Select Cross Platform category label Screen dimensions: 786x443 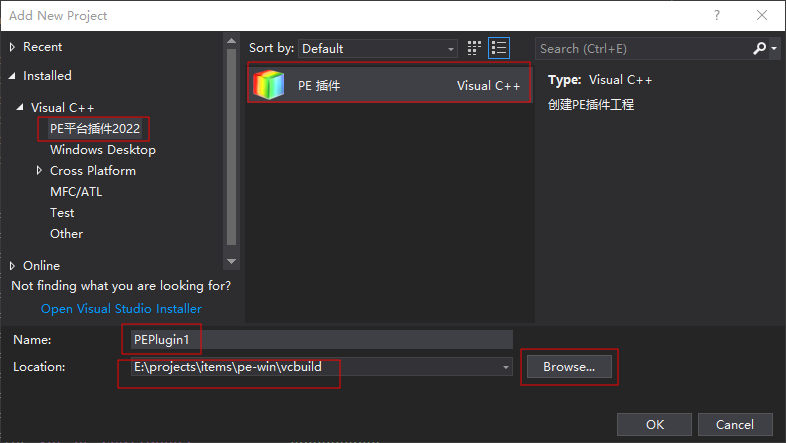click(x=93, y=171)
